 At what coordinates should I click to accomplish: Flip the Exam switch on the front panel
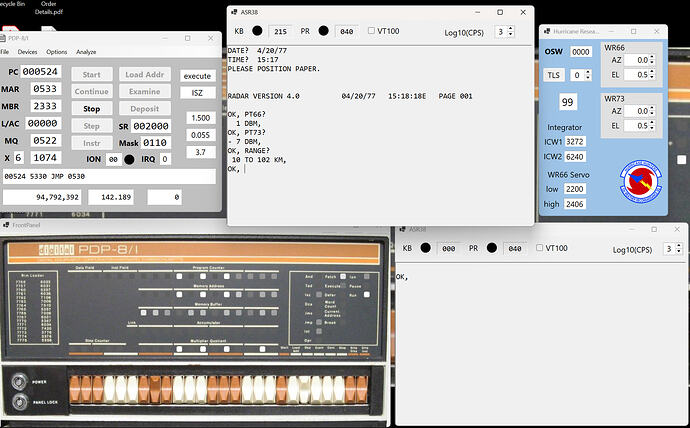pyautogui.click(x=316, y=389)
